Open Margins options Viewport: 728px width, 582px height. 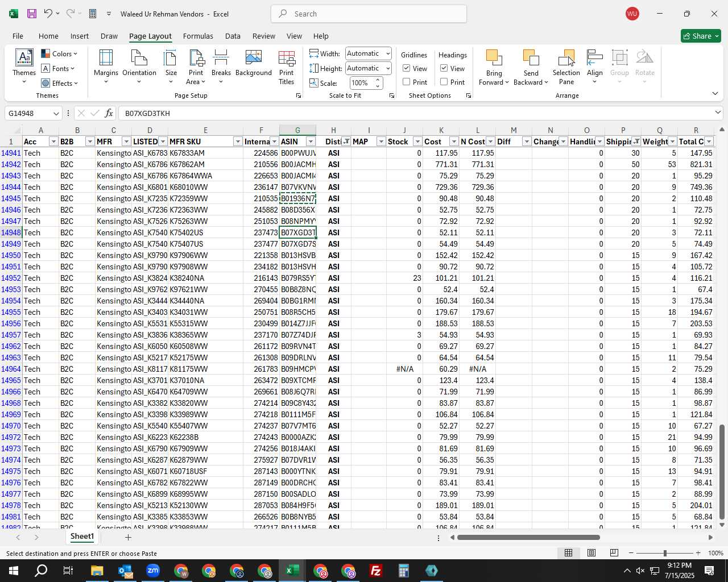[106, 66]
